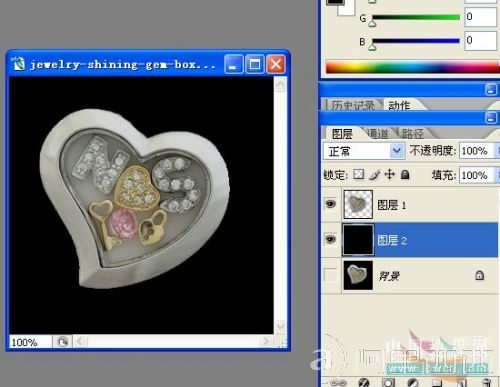Click the black 图层 2 thumbnail
The image size is (500, 387).
(358, 240)
